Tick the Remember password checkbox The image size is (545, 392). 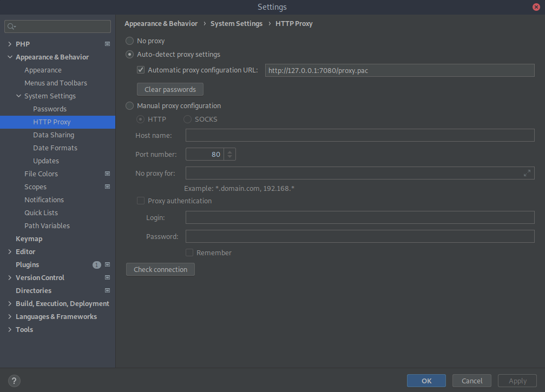189,253
